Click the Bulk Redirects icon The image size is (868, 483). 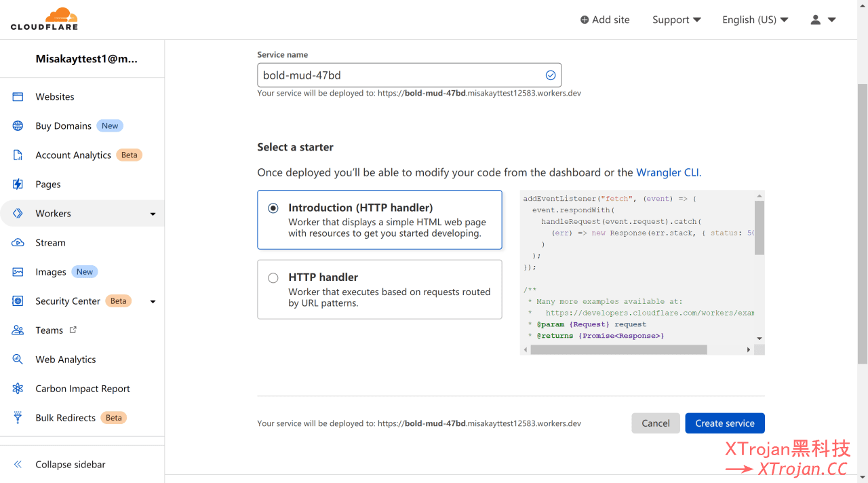(x=18, y=418)
